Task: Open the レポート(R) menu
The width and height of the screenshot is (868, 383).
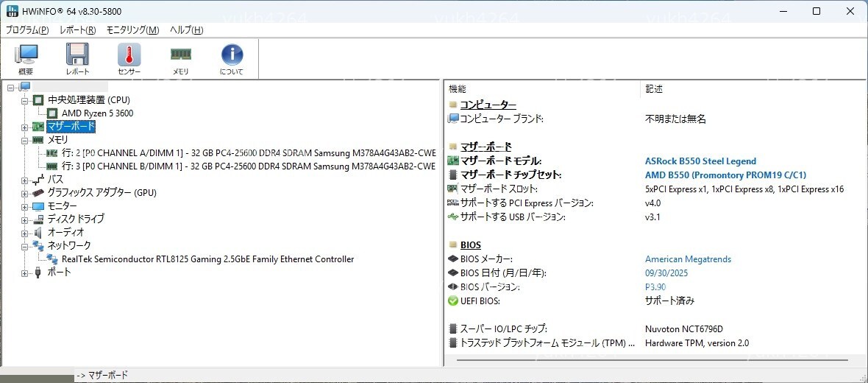Action: click(x=77, y=30)
